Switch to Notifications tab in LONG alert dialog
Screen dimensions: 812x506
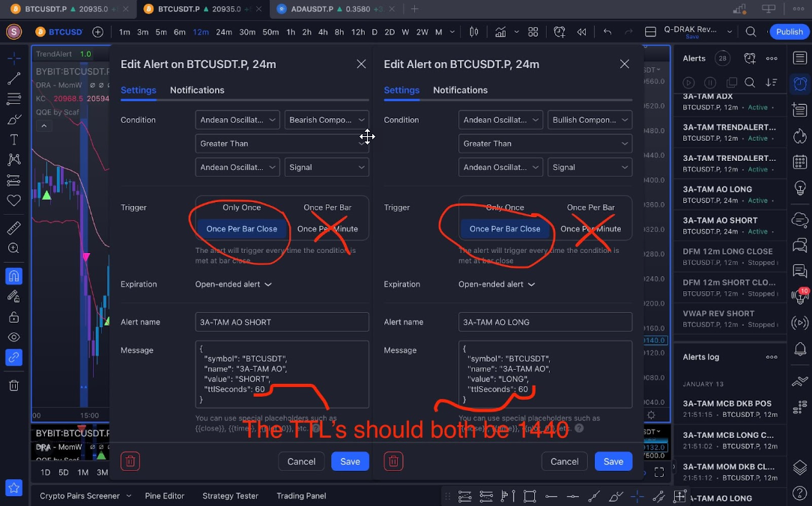click(x=461, y=90)
